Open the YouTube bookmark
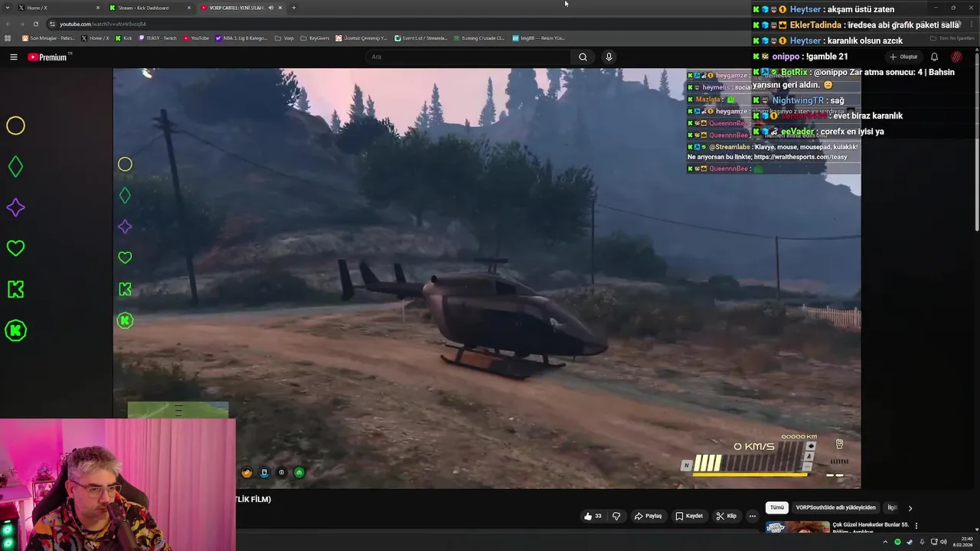The width and height of the screenshot is (980, 551). pyautogui.click(x=196, y=37)
